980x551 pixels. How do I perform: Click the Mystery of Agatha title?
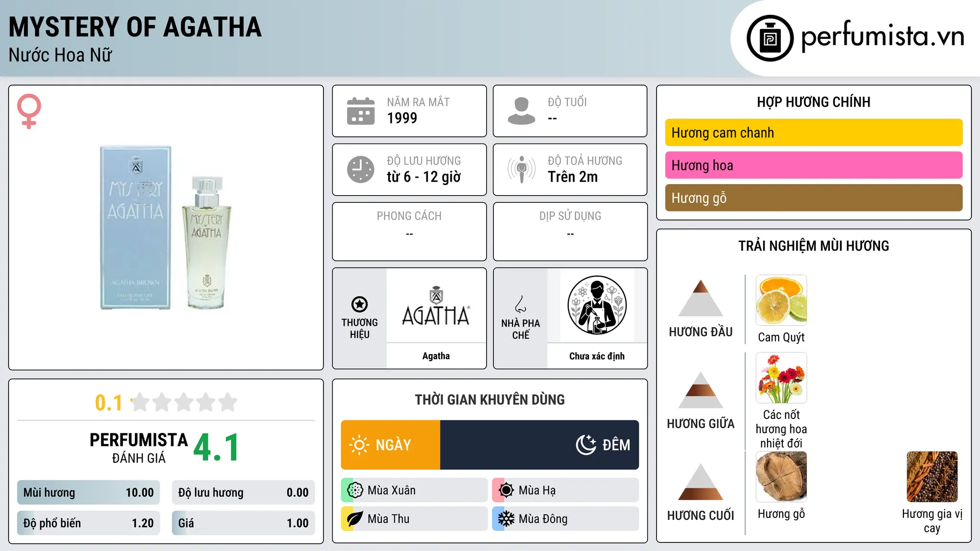[x=135, y=27]
